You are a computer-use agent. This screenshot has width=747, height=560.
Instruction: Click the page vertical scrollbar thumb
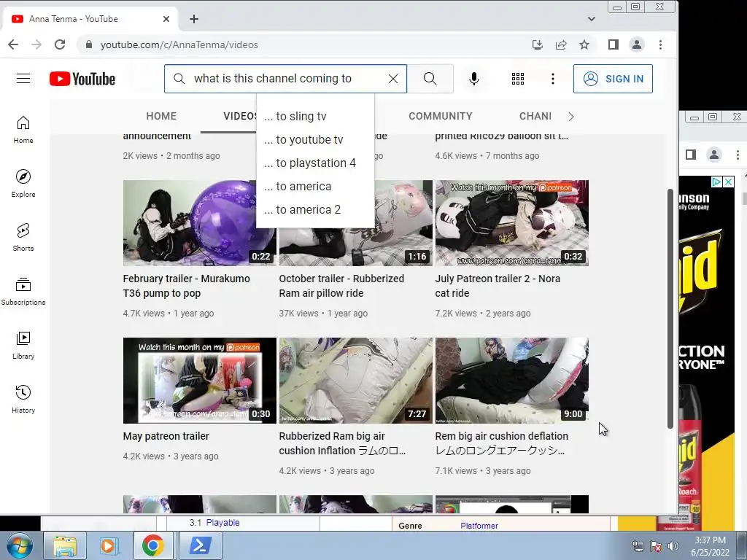670,308
